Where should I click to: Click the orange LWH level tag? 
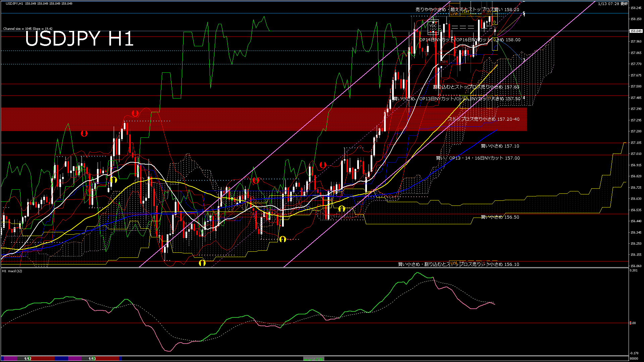coord(454,14)
